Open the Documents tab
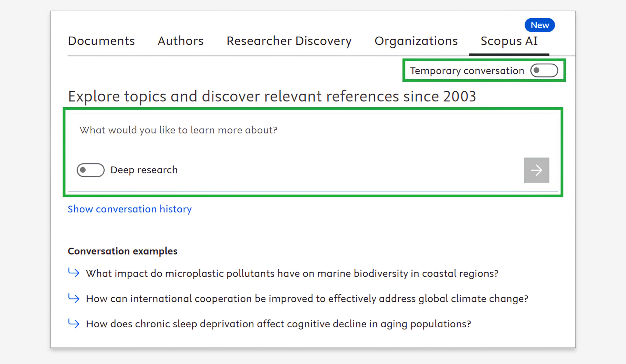The height and width of the screenshot is (364, 626). tap(101, 41)
